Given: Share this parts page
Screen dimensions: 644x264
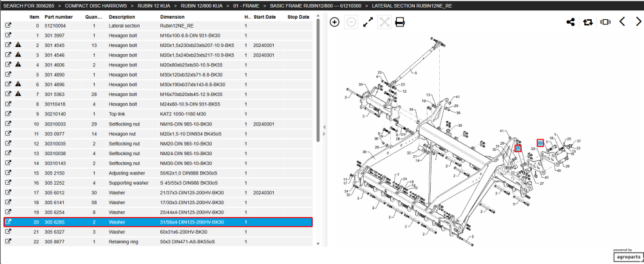Looking at the screenshot, I should tap(571, 22).
